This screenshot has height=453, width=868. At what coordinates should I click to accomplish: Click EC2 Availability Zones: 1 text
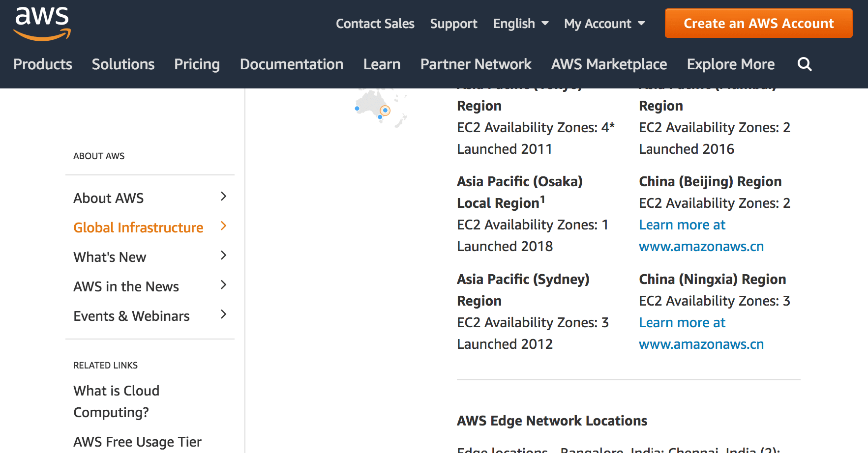[533, 225]
